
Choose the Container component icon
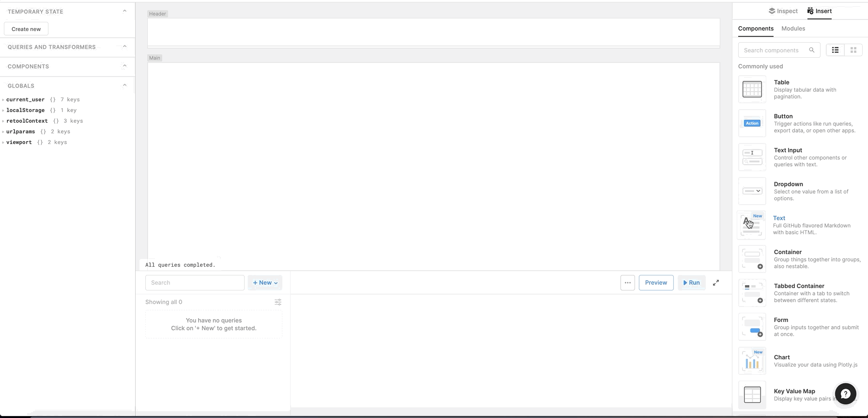point(752,259)
